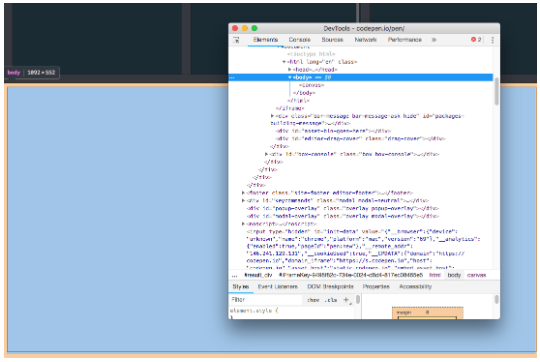
Task: Click the body size tooltip label
Action: pyautogui.click(x=32, y=73)
